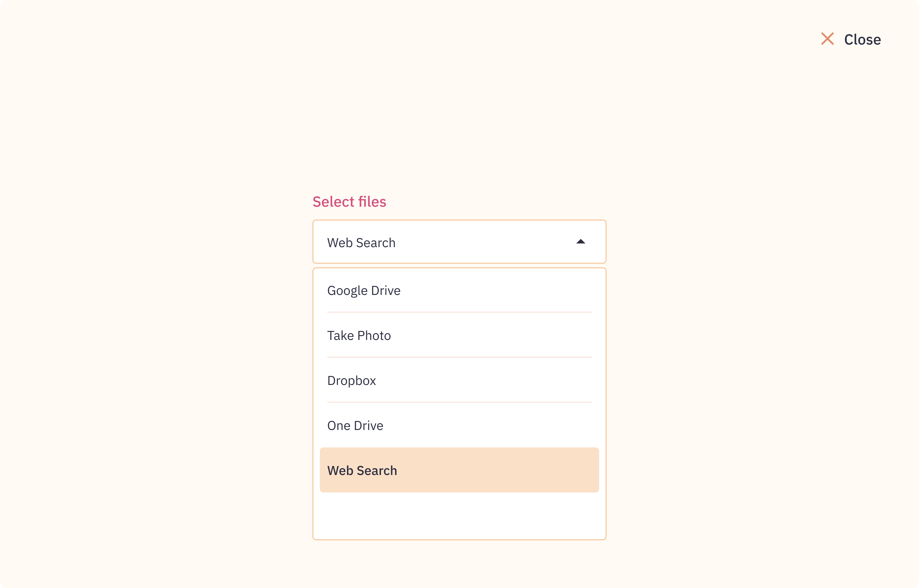Dismiss the dialog with the X icon
This screenshot has width=919, height=588.
[x=827, y=39]
